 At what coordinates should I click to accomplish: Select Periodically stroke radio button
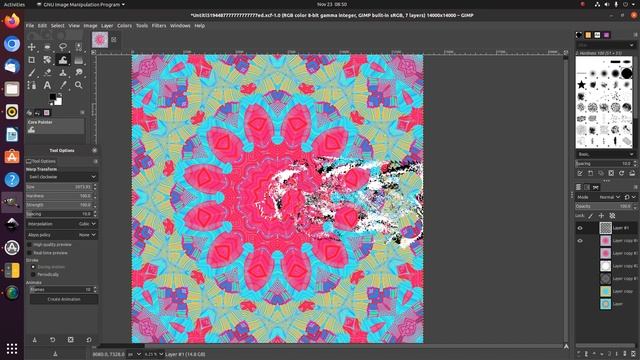33,275
